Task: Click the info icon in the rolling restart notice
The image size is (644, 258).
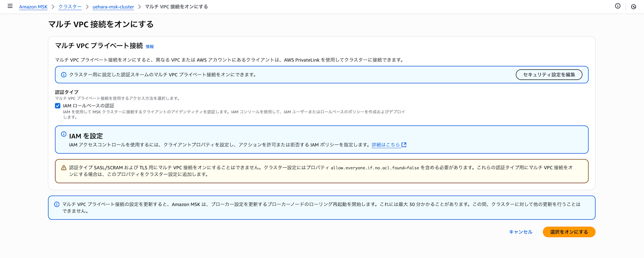Action: (57, 204)
